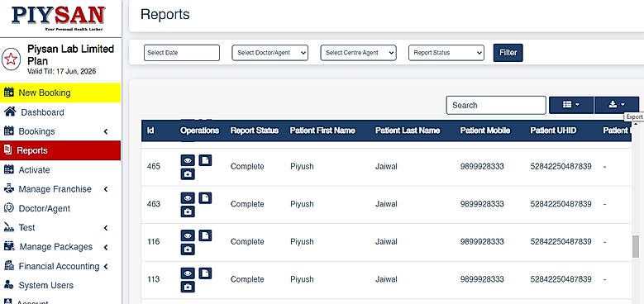
Task: Click the plan star badge icon
Action: 11,59
